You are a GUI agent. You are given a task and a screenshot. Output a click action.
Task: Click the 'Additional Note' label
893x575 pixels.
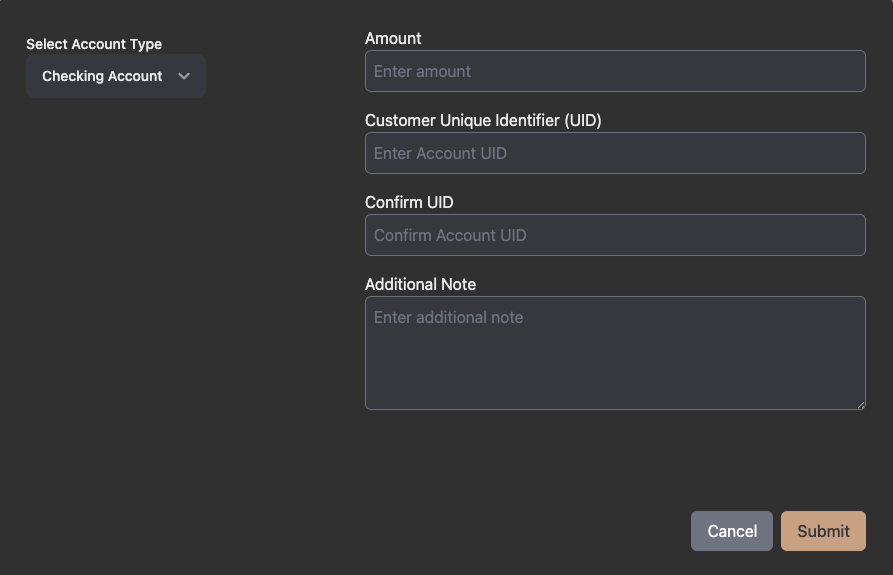coord(420,284)
